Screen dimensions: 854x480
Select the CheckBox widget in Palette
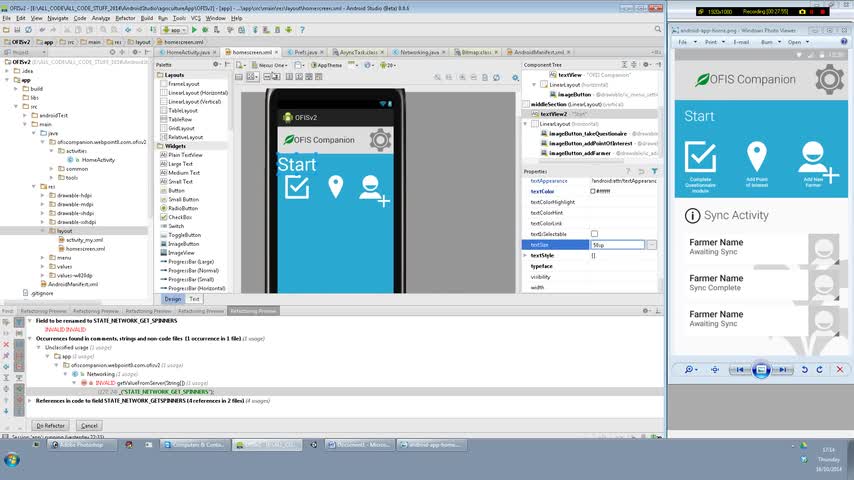tap(180, 217)
